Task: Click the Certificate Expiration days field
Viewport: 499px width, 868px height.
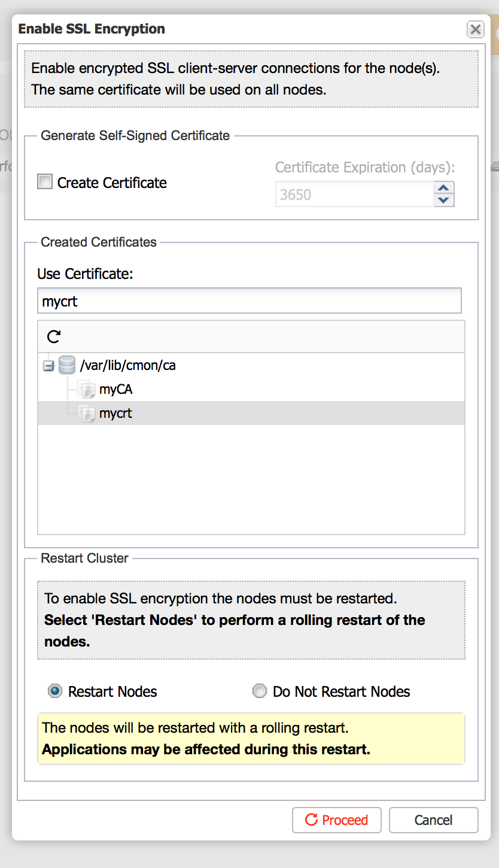Action: [354, 195]
